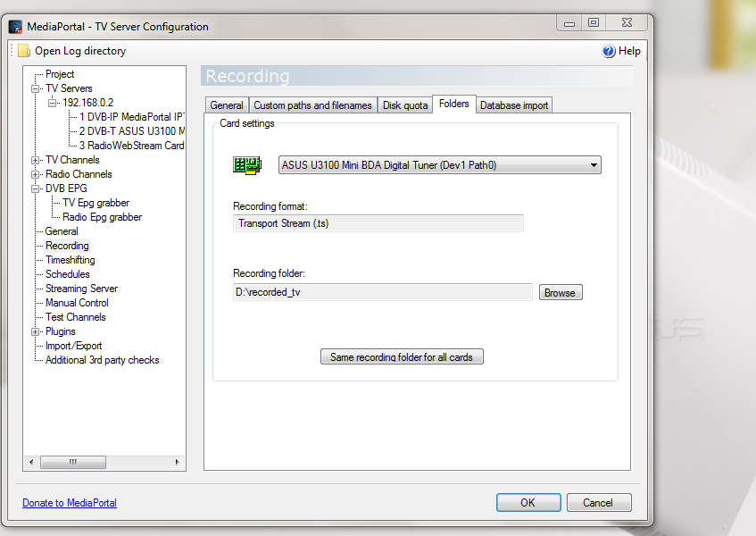Select Radio Channels in the tree

pos(79,174)
